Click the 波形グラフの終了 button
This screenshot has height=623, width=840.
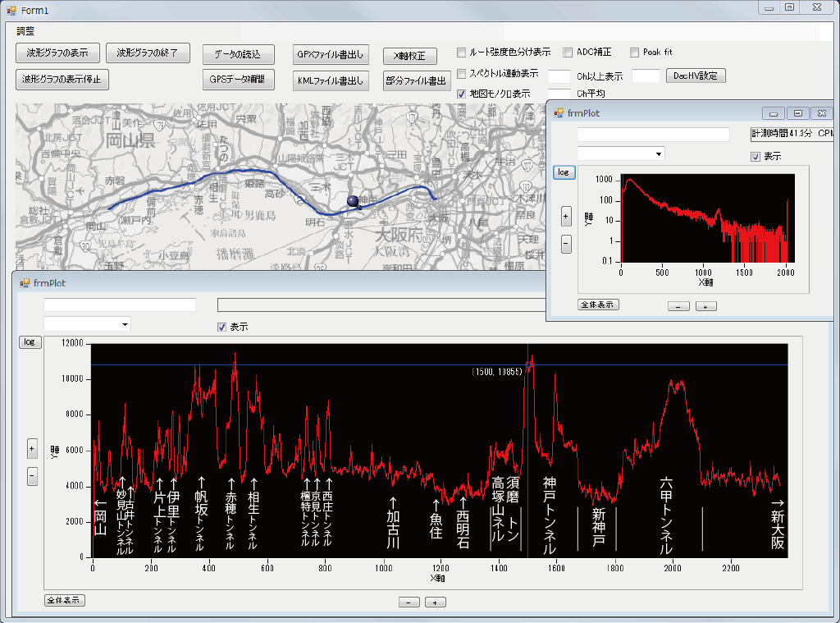(148, 53)
